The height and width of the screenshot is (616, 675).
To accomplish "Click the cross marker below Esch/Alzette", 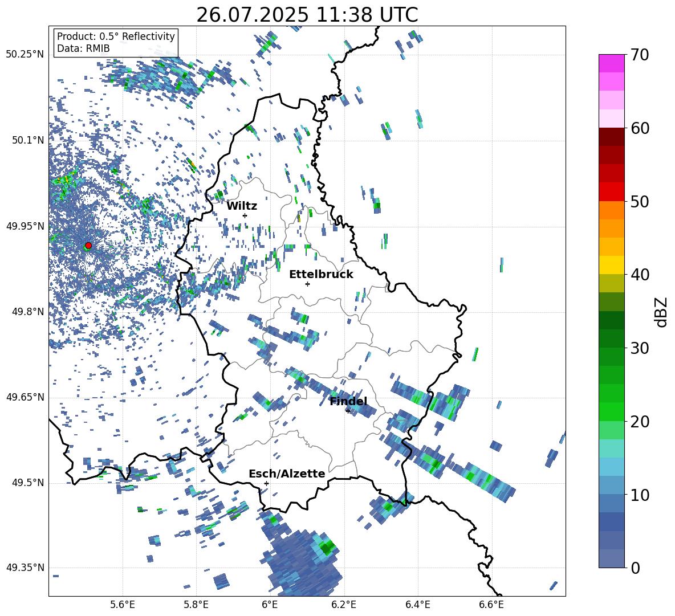I will [x=266, y=483].
